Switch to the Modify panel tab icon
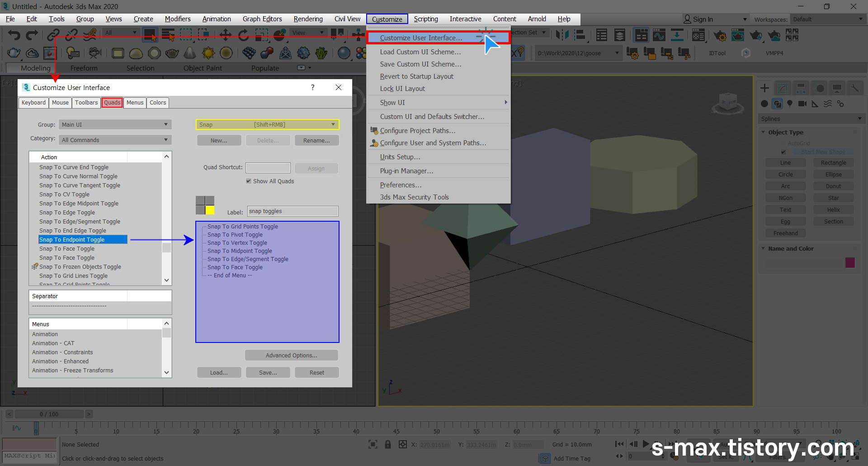Screen dimensions: 868x466 [783, 88]
